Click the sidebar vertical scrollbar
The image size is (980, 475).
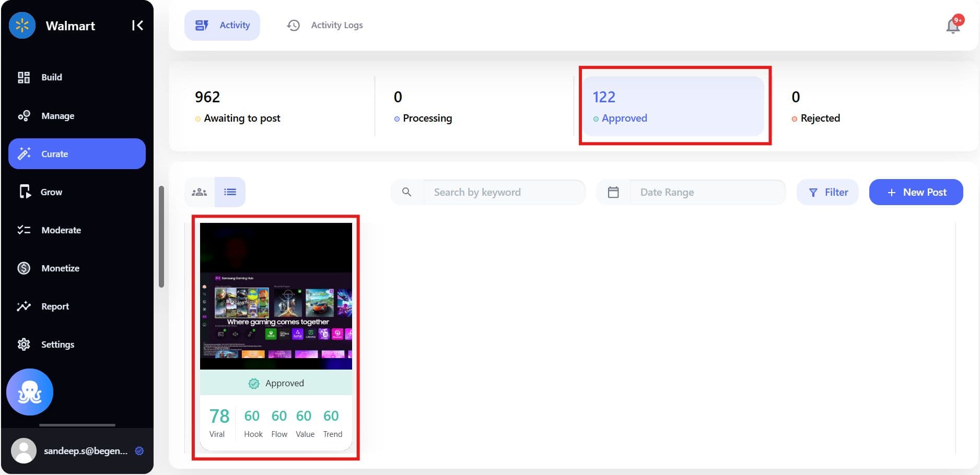[x=161, y=236]
